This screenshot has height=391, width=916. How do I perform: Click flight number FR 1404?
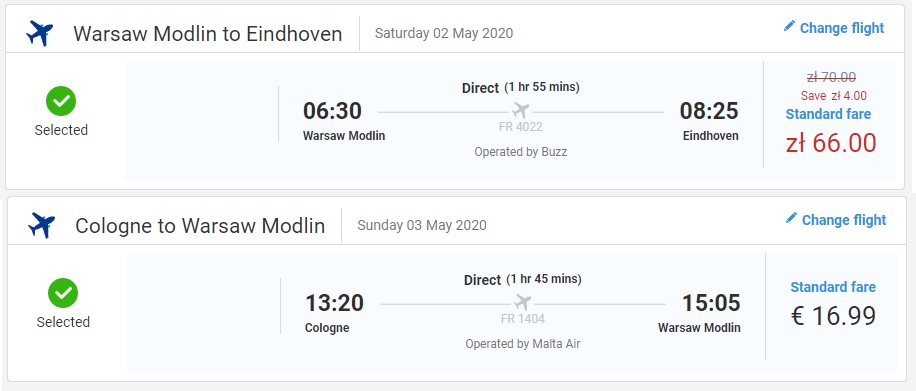coord(523,319)
